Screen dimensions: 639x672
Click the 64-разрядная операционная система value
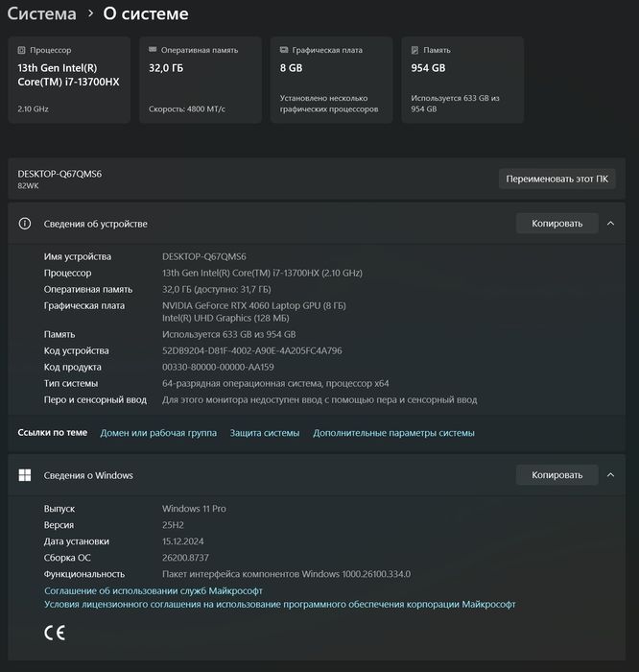(x=275, y=383)
